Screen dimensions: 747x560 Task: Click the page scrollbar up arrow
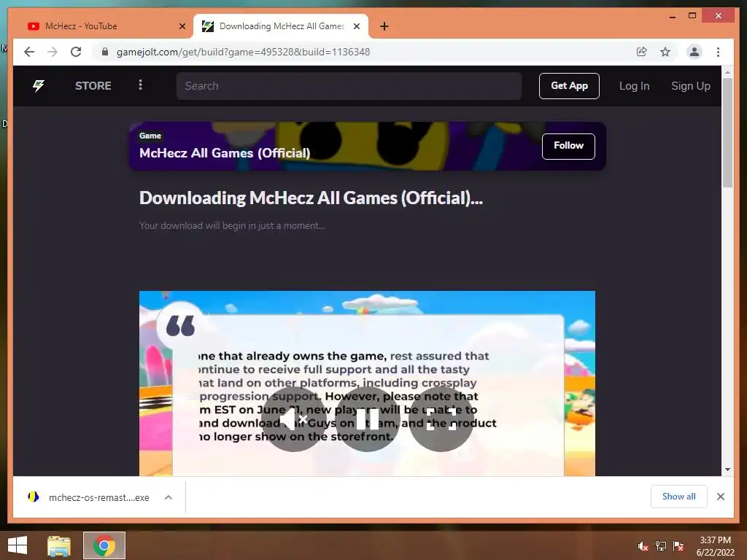coord(727,72)
